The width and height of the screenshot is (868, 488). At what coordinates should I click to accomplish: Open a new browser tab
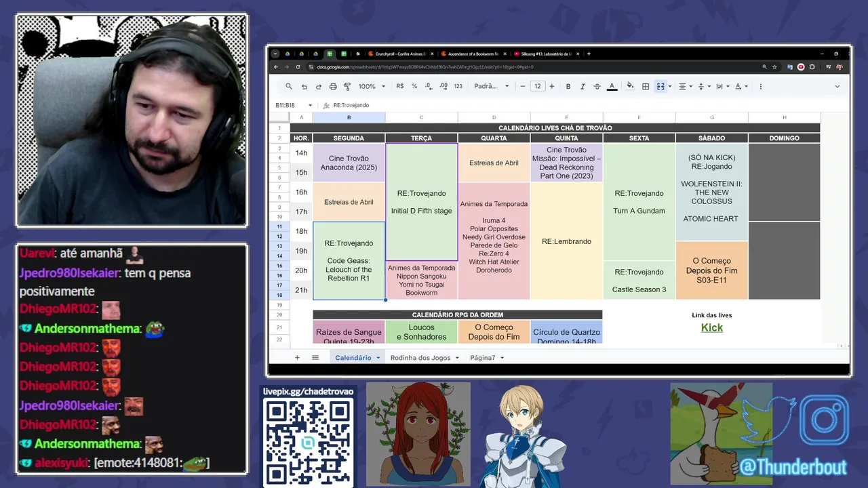pyautogui.click(x=589, y=54)
